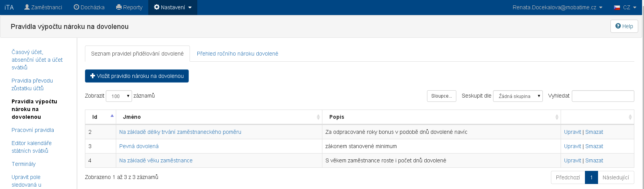Open the records-per-page dropdown showing 100
Viewport: 644px width, 189px height.
119,96
